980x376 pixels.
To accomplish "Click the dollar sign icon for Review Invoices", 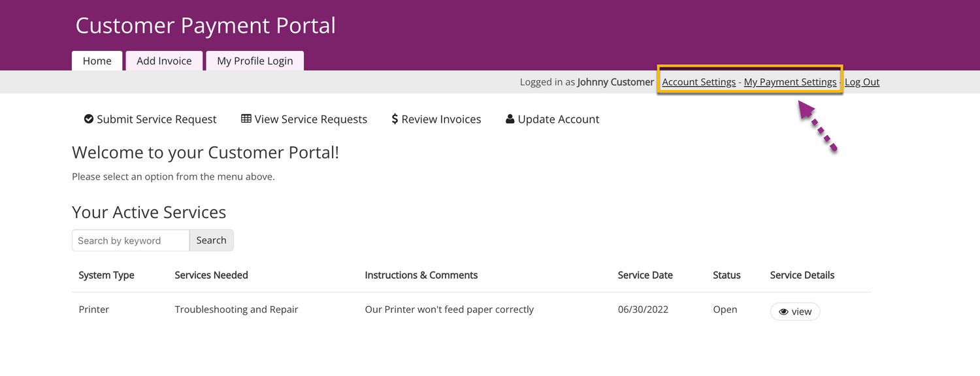I will (x=395, y=119).
